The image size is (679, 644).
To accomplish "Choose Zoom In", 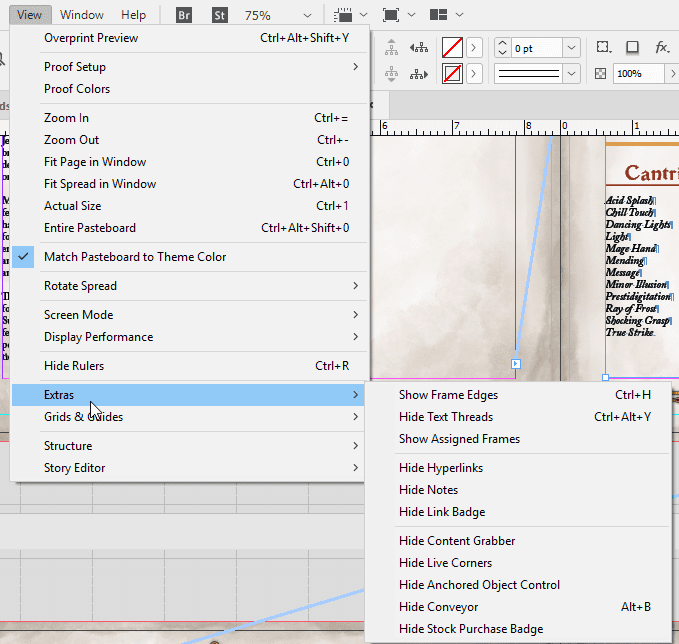I will tap(190, 118).
